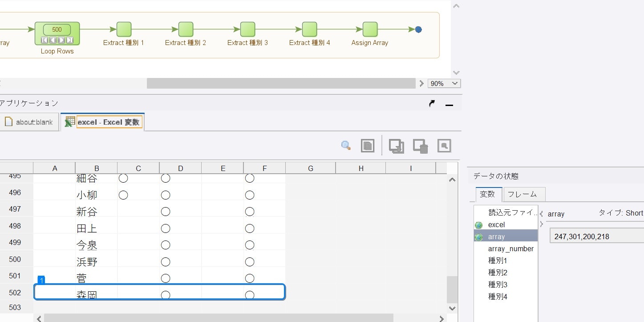Select the Extract 種別 4 step

click(x=309, y=29)
